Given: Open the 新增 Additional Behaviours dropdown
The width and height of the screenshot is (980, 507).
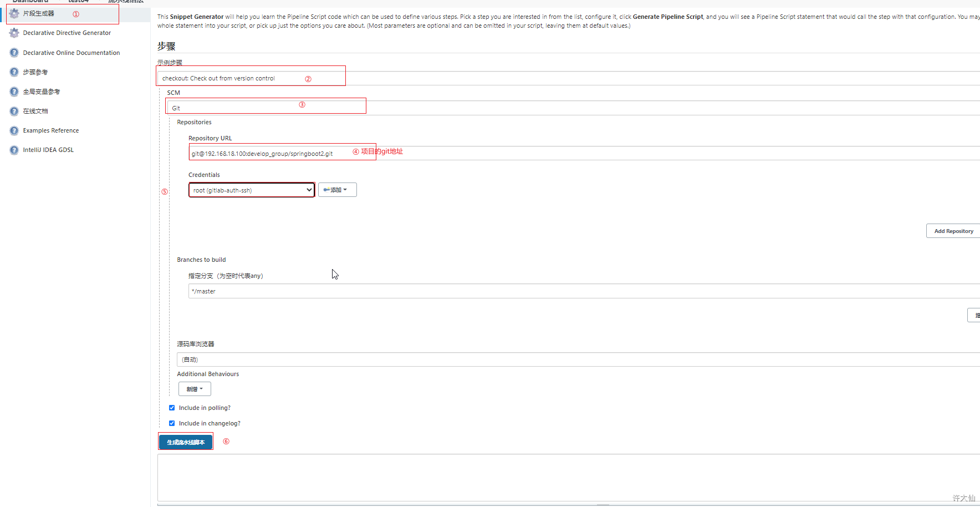Looking at the screenshot, I should coord(195,389).
